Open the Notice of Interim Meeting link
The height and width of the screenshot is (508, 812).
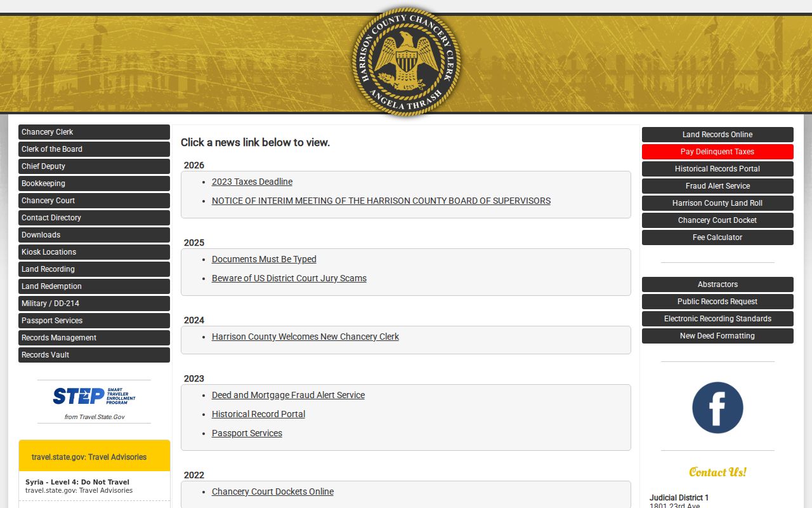tap(381, 201)
